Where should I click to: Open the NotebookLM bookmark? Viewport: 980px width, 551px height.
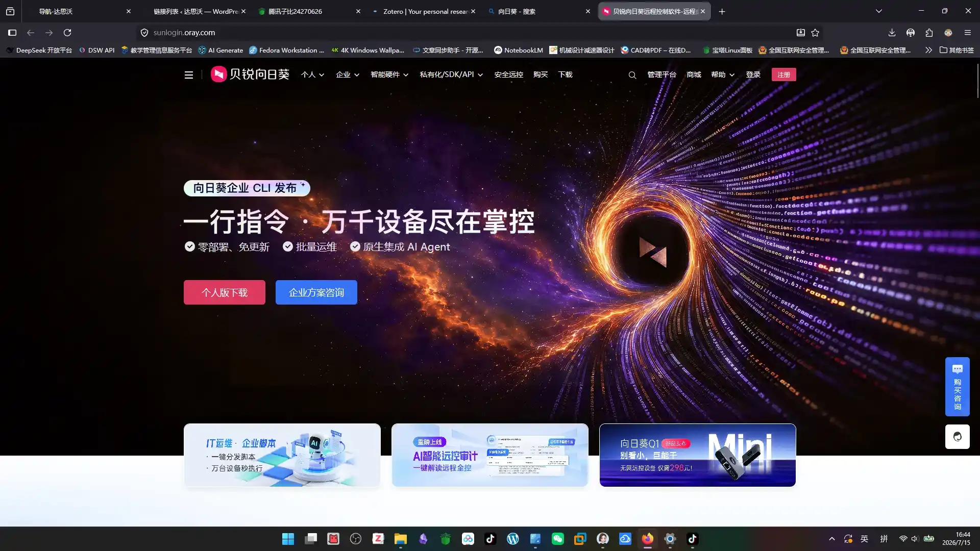(519, 50)
